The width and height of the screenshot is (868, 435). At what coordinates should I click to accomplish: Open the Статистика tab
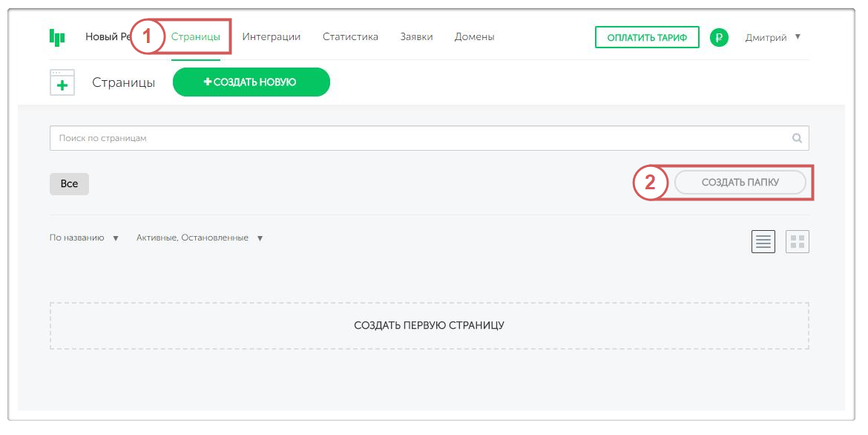pyautogui.click(x=350, y=36)
